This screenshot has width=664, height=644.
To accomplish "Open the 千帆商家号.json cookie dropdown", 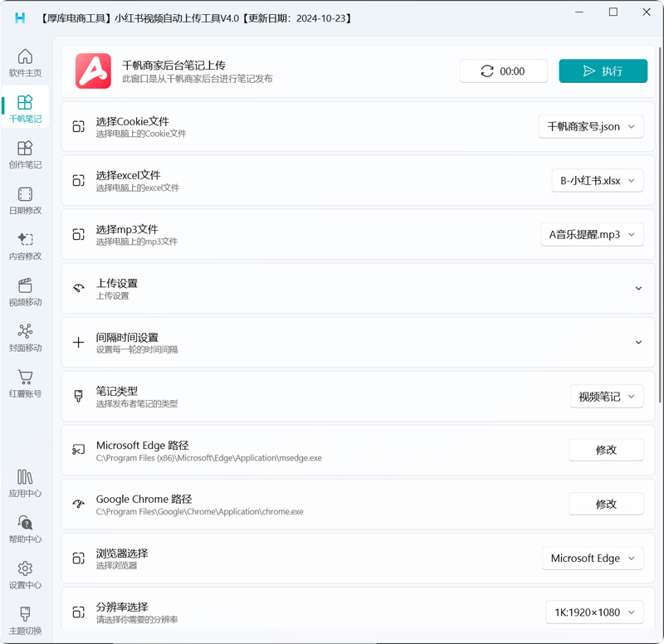I will pos(591,127).
